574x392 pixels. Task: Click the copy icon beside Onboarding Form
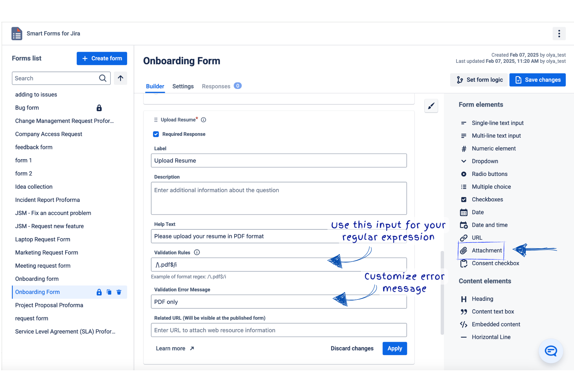pyautogui.click(x=109, y=292)
